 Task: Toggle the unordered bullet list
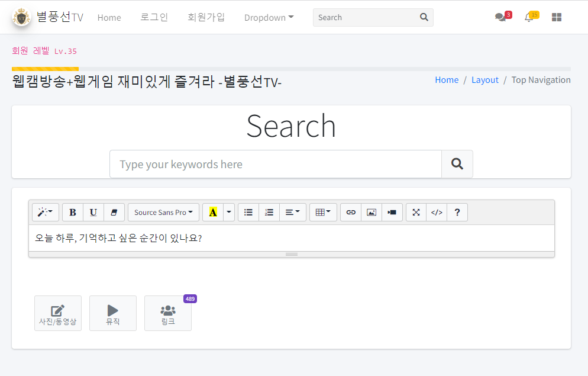point(248,213)
